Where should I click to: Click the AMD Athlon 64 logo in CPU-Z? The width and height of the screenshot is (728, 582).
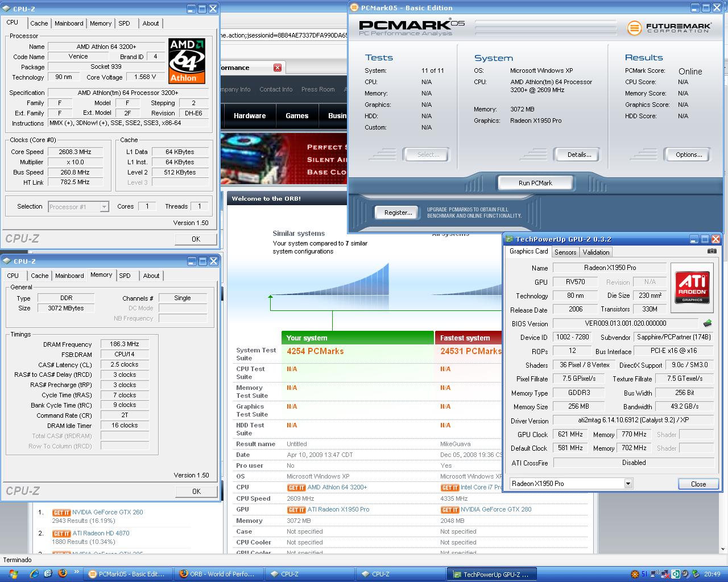[x=187, y=61]
